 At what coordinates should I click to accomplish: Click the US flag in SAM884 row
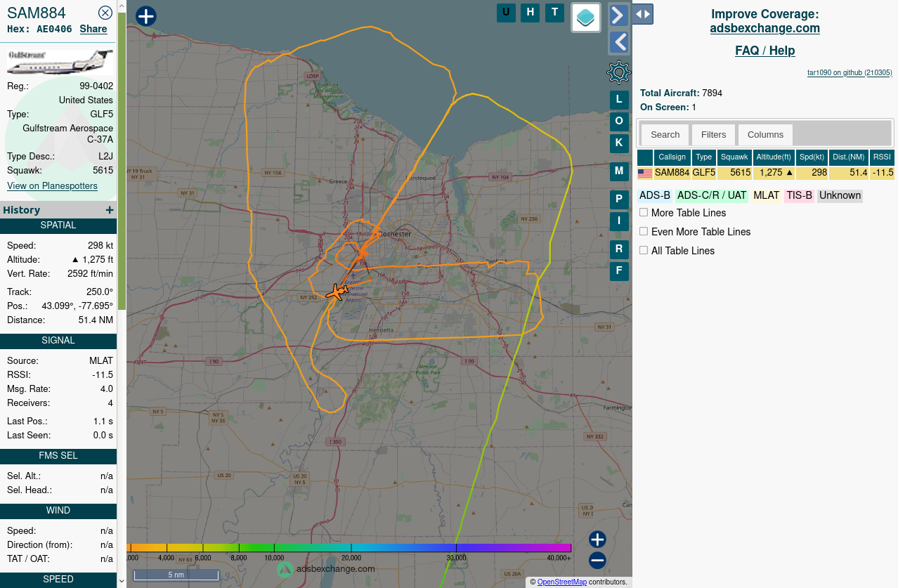coord(645,173)
